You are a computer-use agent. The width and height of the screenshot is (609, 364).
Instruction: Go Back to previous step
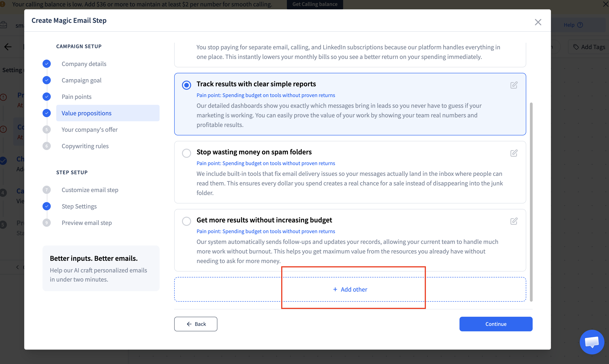pos(196,324)
